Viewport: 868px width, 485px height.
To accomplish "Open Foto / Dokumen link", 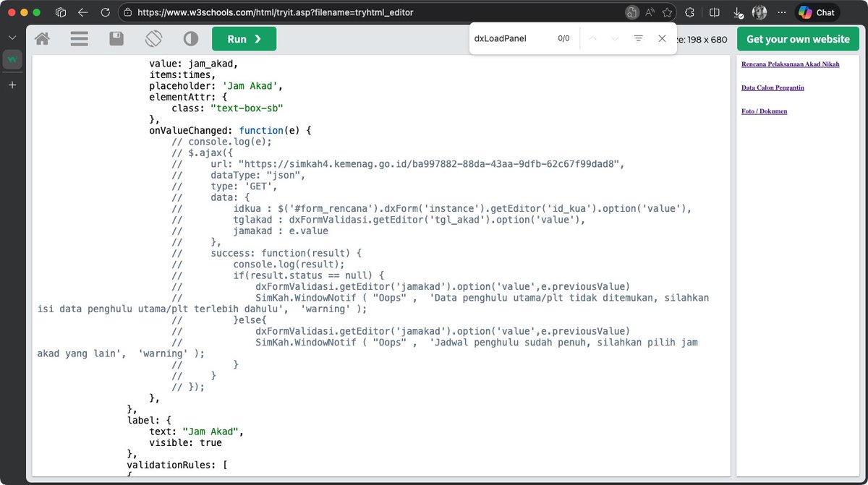I will tap(764, 111).
